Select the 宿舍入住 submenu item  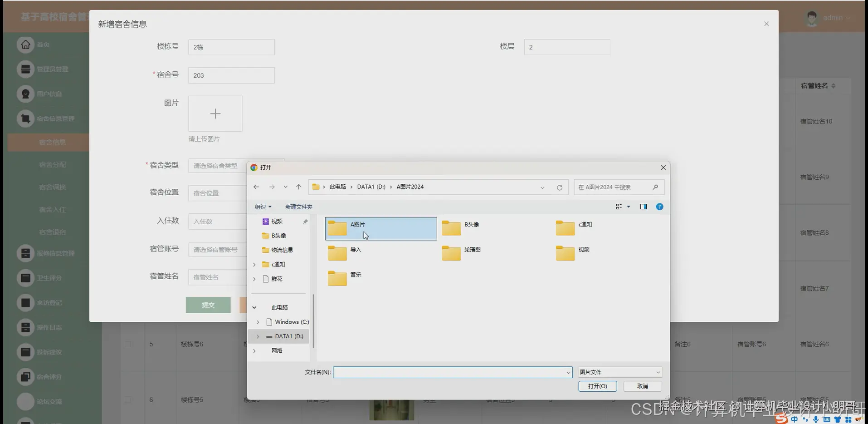pyautogui.click(x=52, y=210)
